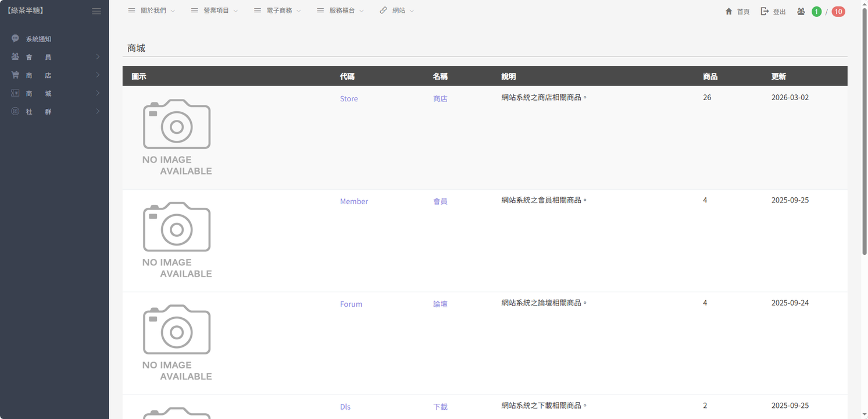The width and height of the screenshot is (868, 419).
Task: Toggle the sidebar hamburger menu icon
Action: pyautogui.click(x=97, y=11)
